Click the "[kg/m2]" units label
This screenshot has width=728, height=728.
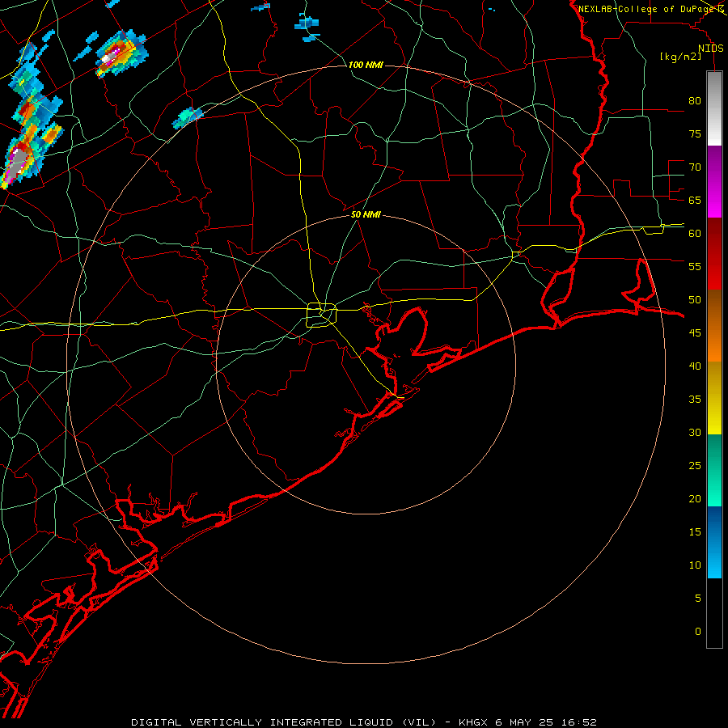coord(680,57)
